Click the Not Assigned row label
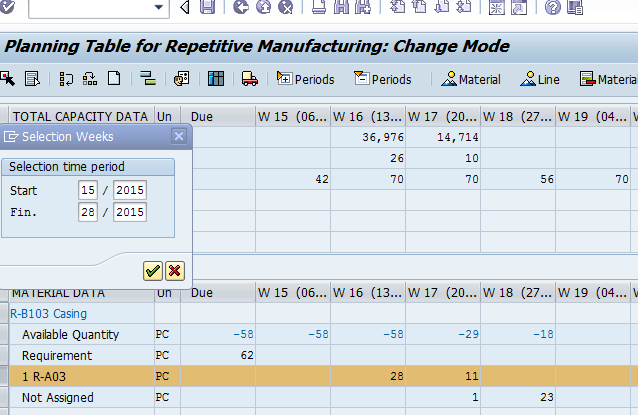 click(x=58, y=398)
